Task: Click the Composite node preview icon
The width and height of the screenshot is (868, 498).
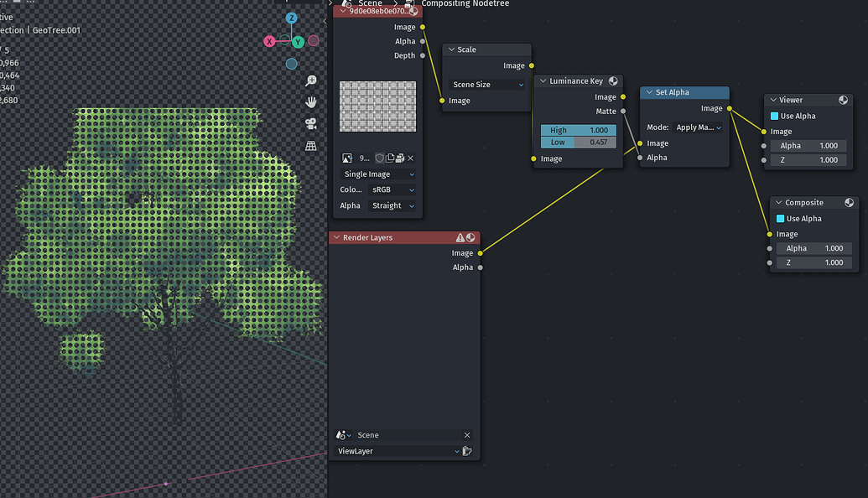Action: (x=850, y=203)
